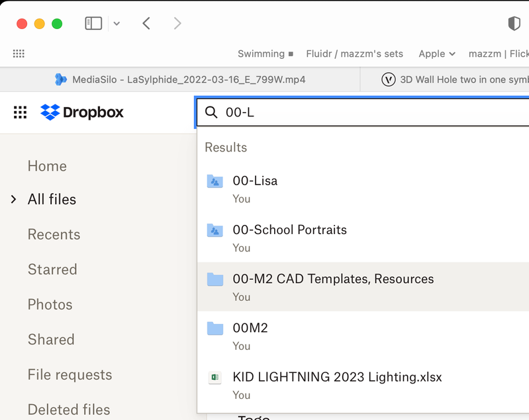Open the sidebar tab group dropdown arrow
The width and height of the screenshot is (529, 420).
coord(117,24)
